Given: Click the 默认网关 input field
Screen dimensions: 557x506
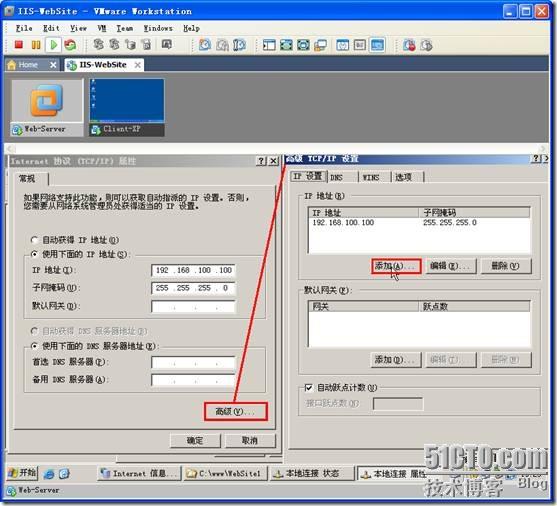Looking at the screenshot, I should click(193, 306).
